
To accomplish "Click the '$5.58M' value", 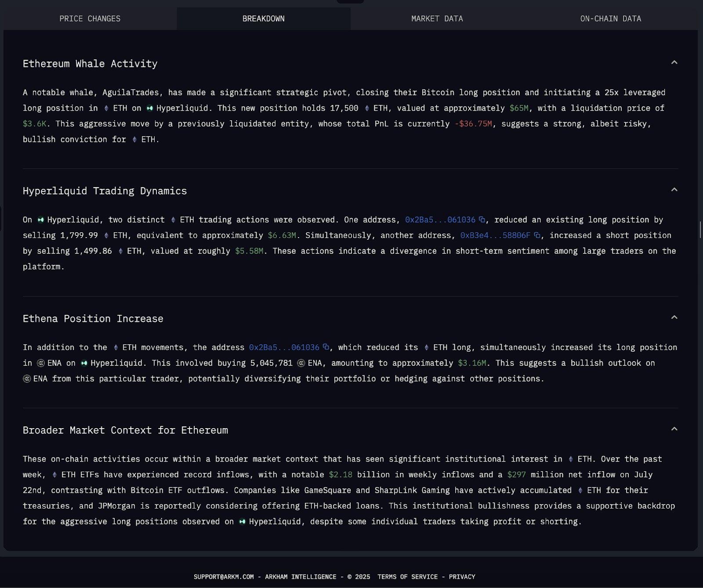I will tap(249, 251).
